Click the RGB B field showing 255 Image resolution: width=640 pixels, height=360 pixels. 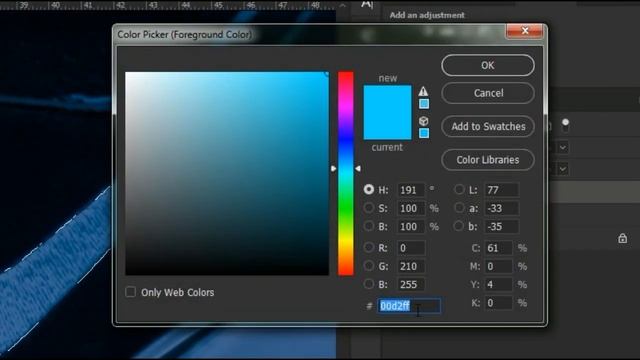tap(411, 284)
